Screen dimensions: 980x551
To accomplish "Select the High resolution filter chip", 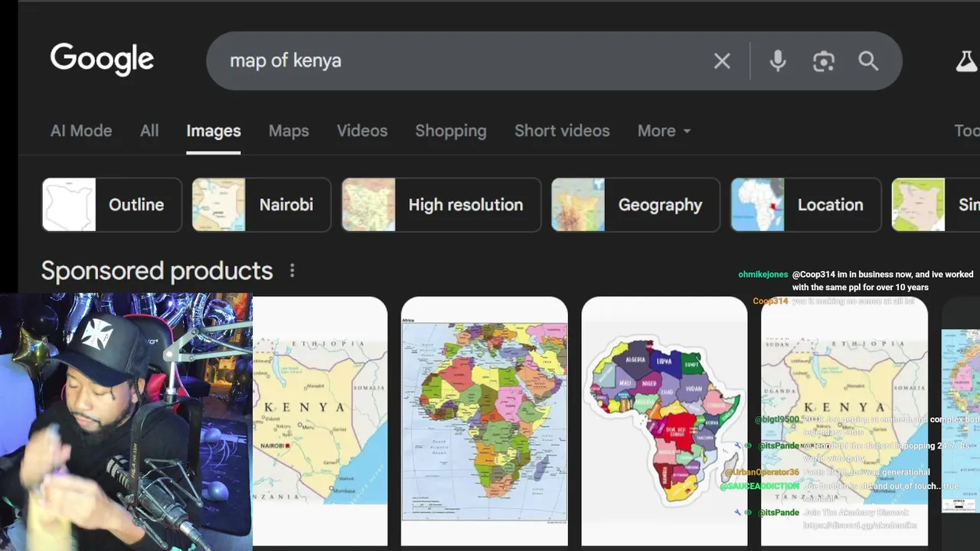I will [441, 205].
